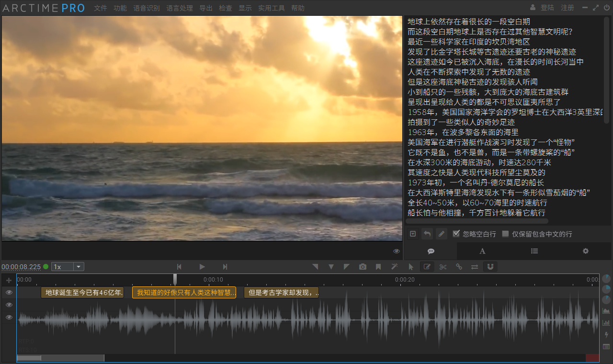Click the chain link tool icon
Viewport: 613px width, 364px height.
[x=459, y=267]
